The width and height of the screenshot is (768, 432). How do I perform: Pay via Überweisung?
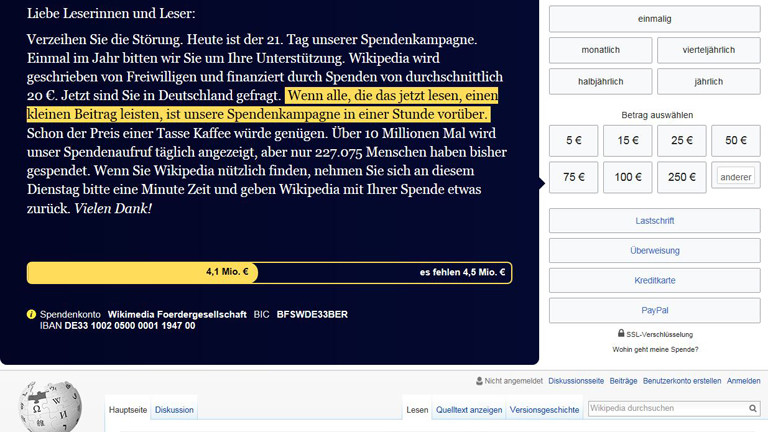tap(654, 251)
